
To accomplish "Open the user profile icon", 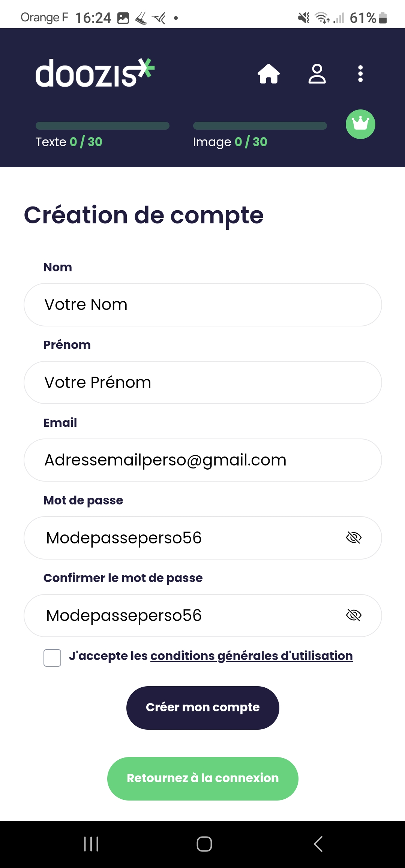I will [x=317, y=73].
